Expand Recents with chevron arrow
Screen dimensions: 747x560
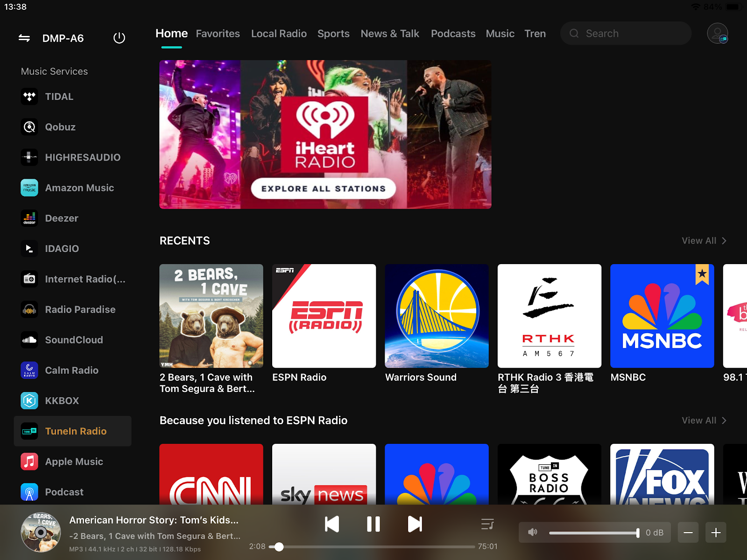(724, 241)
